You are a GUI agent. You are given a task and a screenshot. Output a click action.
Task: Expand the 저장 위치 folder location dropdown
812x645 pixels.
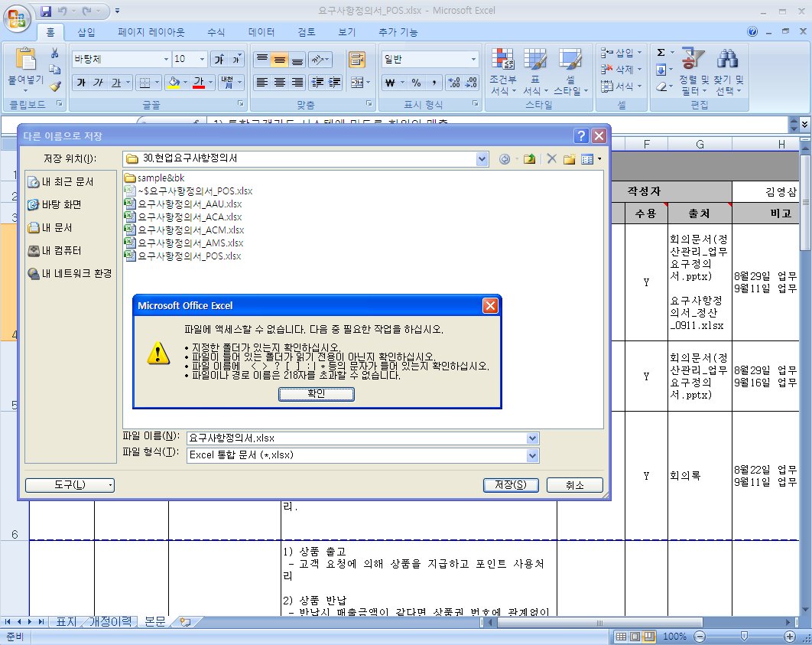[482, 159]
